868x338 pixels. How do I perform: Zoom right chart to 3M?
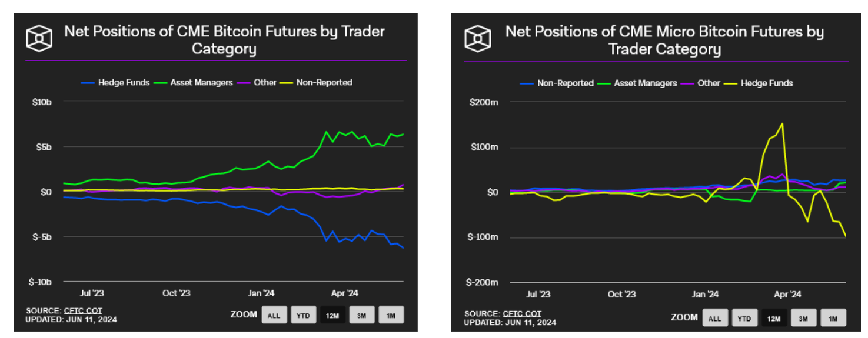pyautogui.click(x=803, y=319)
